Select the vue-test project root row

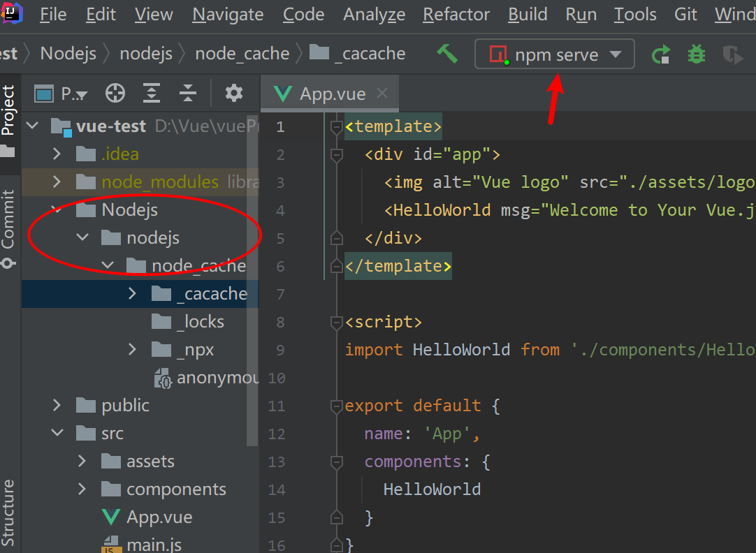140,126
